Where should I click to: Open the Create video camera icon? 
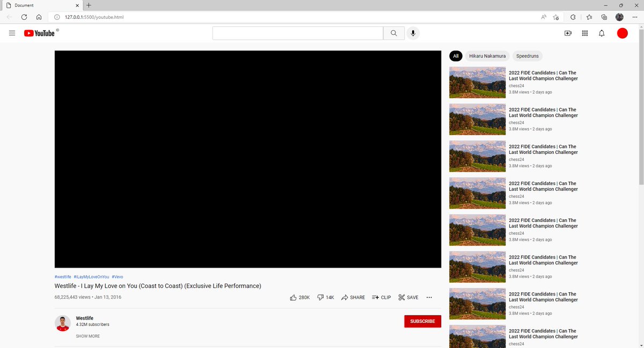(x=568, y=33)
